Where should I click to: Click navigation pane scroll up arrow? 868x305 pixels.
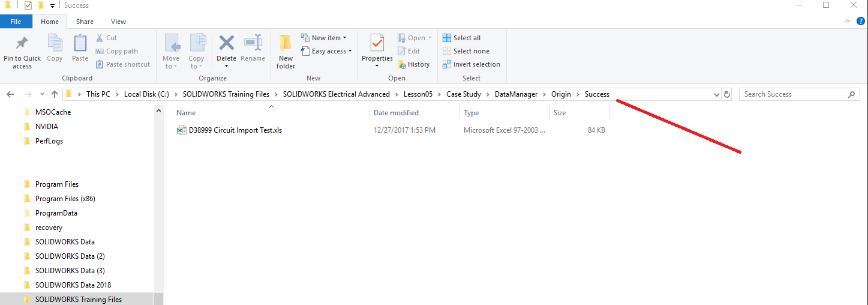tap(159, 111)
